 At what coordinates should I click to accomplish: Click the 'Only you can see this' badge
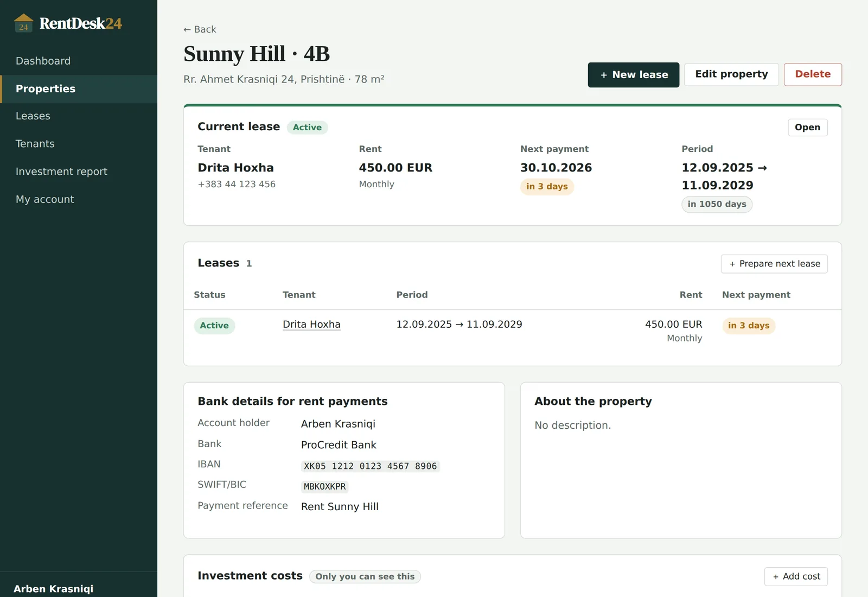coord(365,576)
